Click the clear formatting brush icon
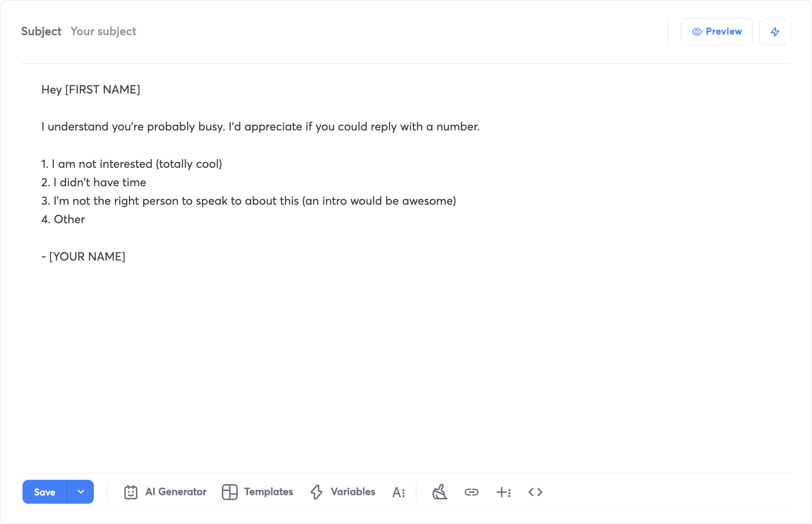This screenshot has width=812, height=524. click(x=440, y=492)
